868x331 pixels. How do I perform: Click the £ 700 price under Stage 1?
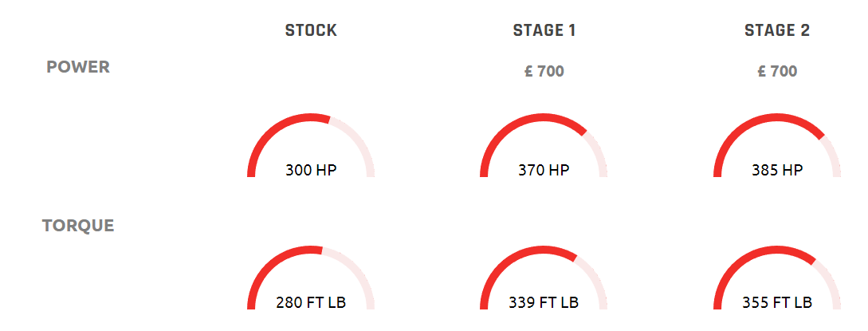[544, 72]
